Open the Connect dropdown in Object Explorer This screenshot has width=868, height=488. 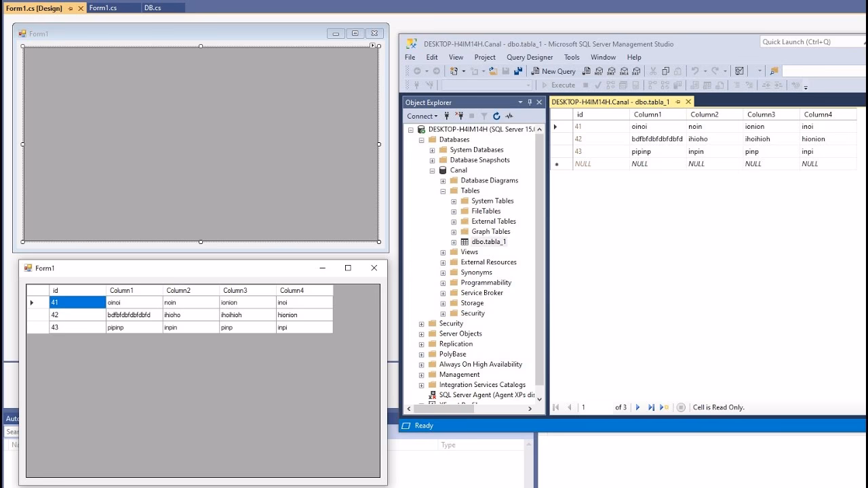click(422, 116)
